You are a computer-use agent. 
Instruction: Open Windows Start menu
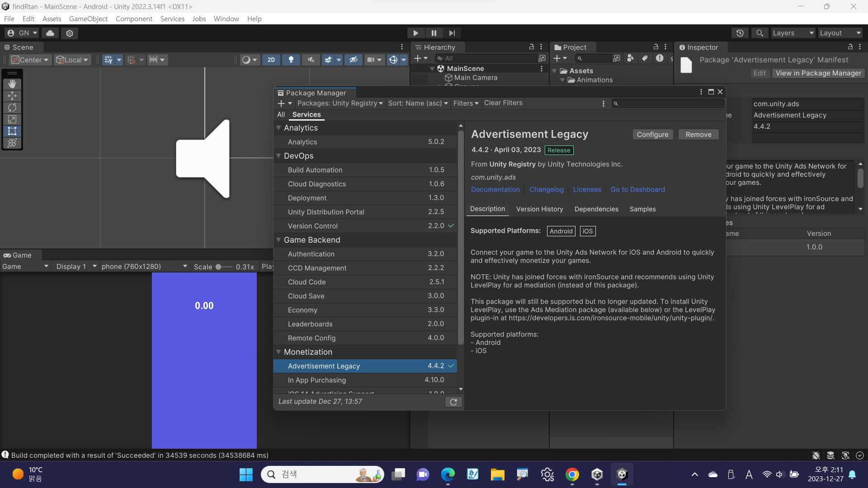(x=246, y=474)
